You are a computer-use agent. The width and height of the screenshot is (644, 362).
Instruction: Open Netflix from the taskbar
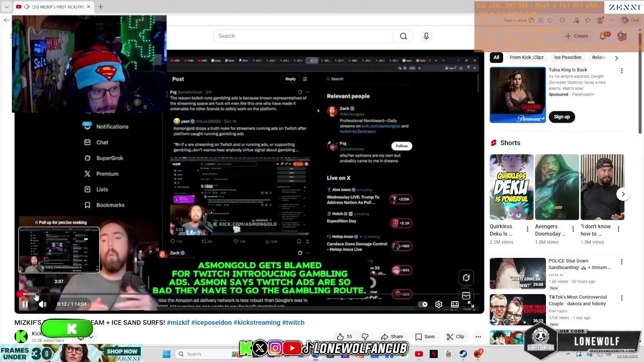click(434, 354)
